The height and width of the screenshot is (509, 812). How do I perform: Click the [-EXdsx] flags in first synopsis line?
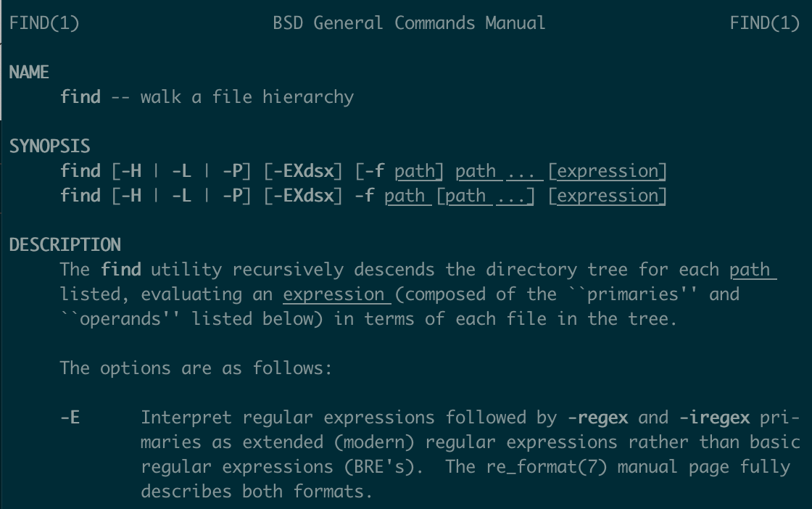[303, 171]
